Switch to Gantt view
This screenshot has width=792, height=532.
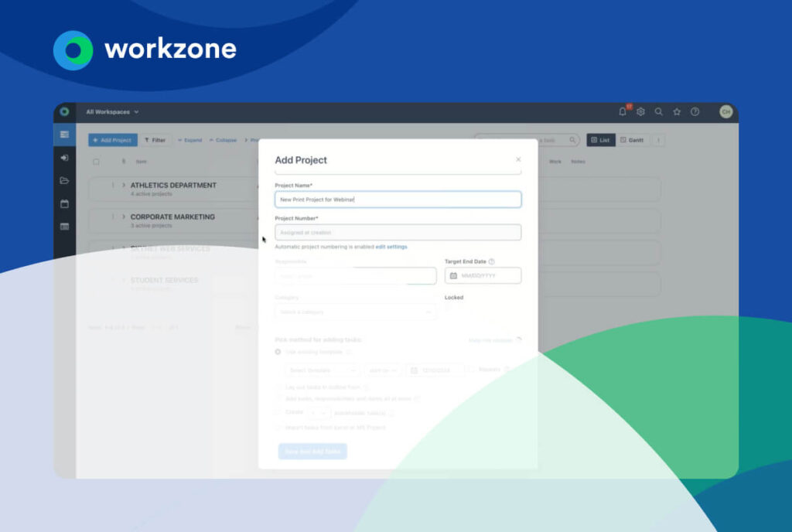(x=633, y=140)
